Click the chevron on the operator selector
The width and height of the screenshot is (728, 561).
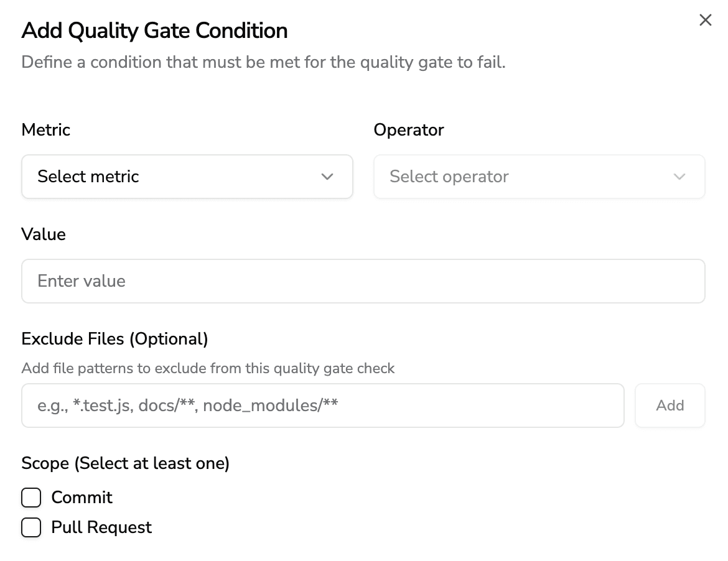[x=680, y=177]
